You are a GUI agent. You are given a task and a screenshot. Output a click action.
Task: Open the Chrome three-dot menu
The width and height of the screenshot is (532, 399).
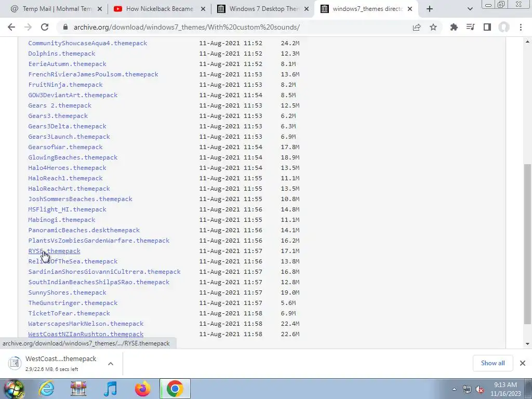tap(521, 27)
